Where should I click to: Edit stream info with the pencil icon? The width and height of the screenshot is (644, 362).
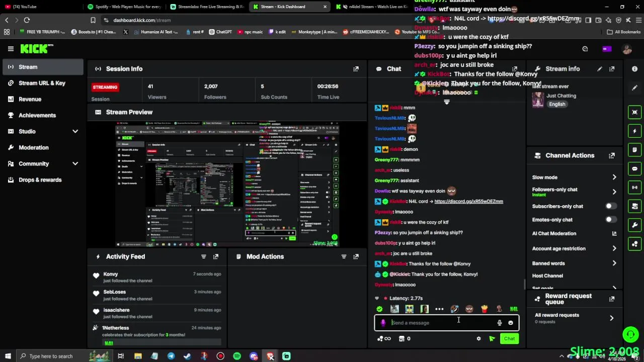pos(600,69)
